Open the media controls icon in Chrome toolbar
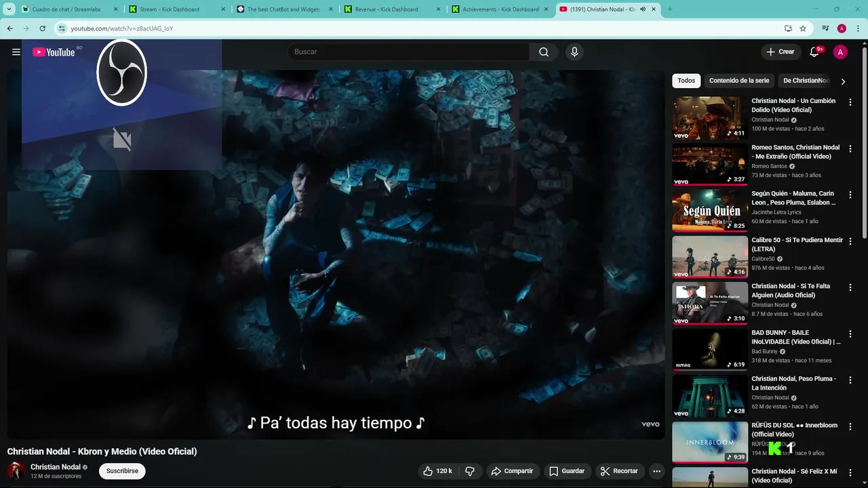Viewport: 868px width, 488px height. (825, 28)
